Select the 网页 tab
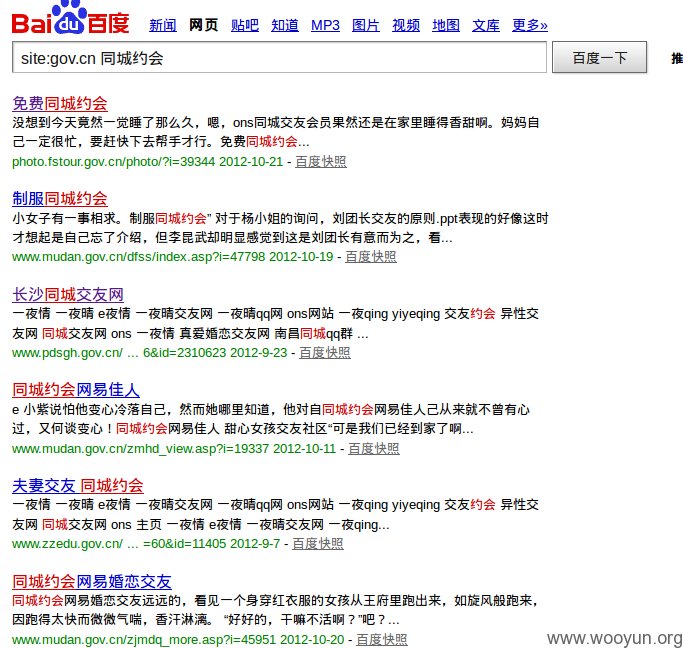This screenshot has width=683, height=648. (204, 25)
